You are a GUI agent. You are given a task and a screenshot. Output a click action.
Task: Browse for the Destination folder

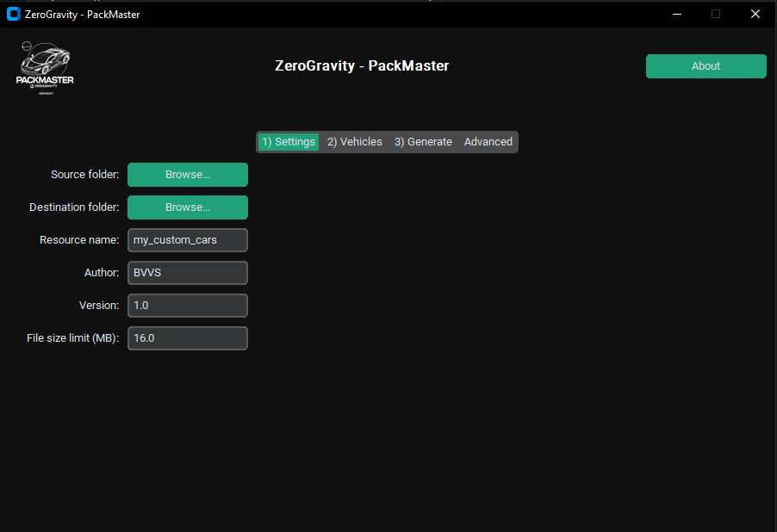[188, 207]
